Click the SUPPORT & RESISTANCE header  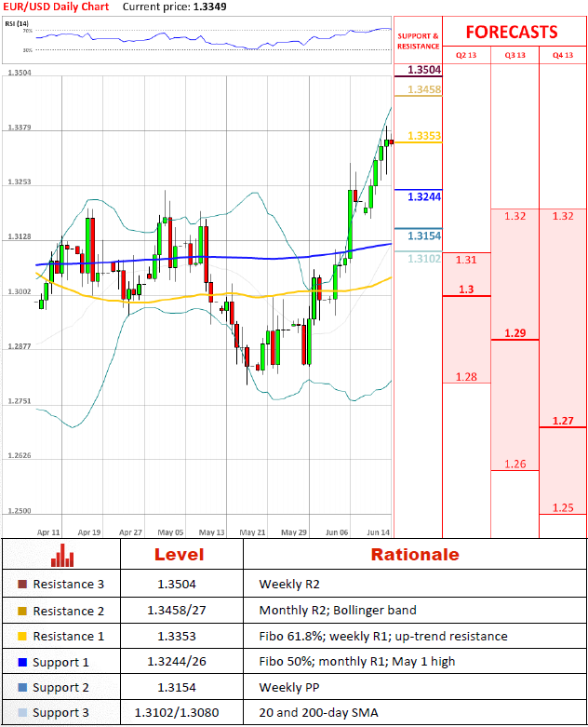coord(418,41)
